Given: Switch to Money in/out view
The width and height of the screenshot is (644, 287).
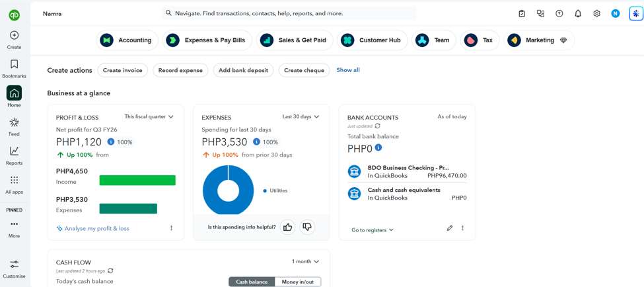Looking at the screenshot, I should point(297,282).
